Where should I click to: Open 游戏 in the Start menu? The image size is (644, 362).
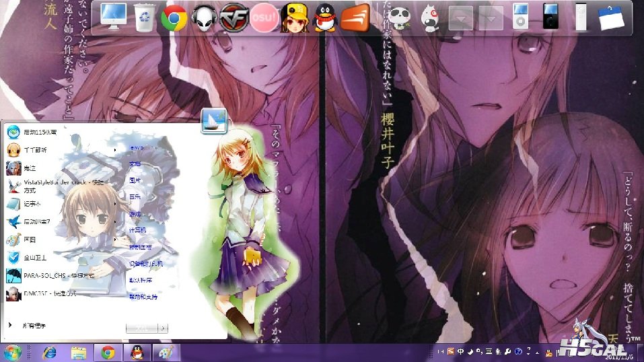point(135,214)
